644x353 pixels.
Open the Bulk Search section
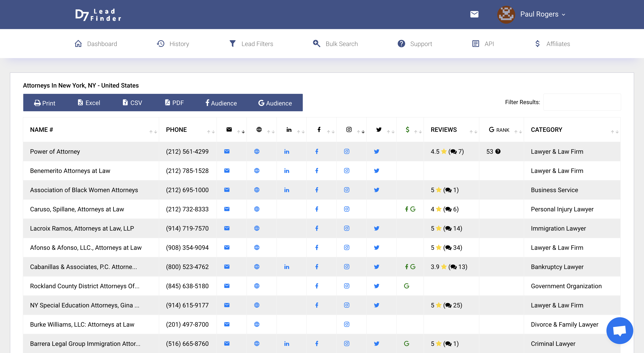point(341,44)
